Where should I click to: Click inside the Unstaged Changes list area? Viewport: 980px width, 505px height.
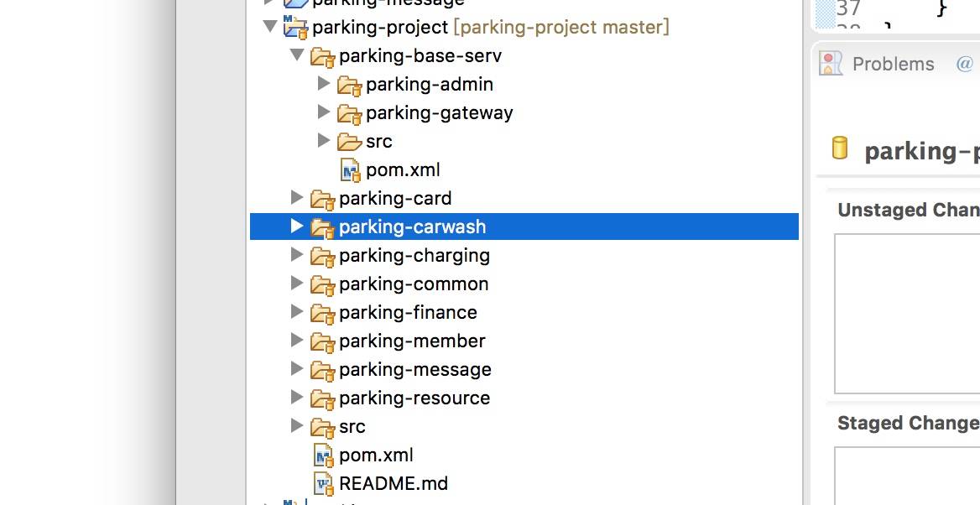point(906,312)
